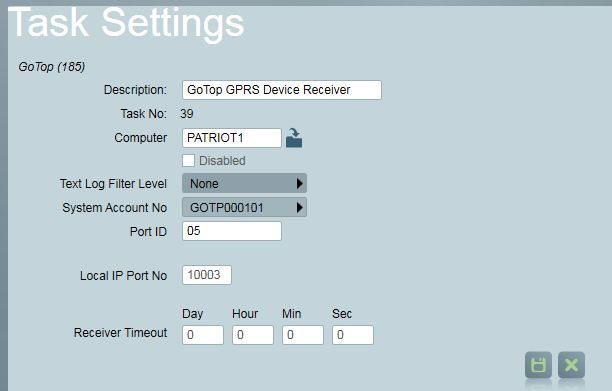612x391 pixels.
Task: Click the Receiver Timeout Hour field
Action: [x=253, y=335]
